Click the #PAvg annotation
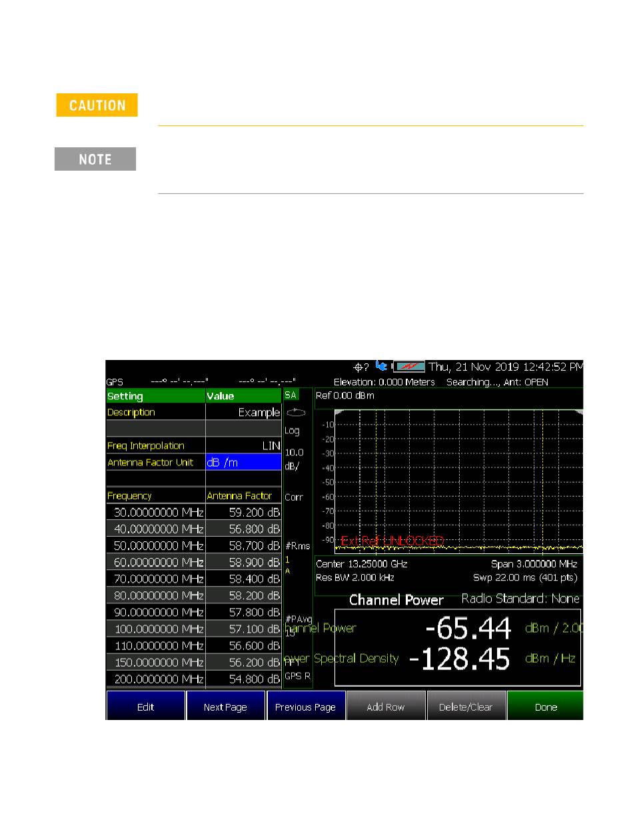Viewport: 633px width, 840px height. point(297,619)
